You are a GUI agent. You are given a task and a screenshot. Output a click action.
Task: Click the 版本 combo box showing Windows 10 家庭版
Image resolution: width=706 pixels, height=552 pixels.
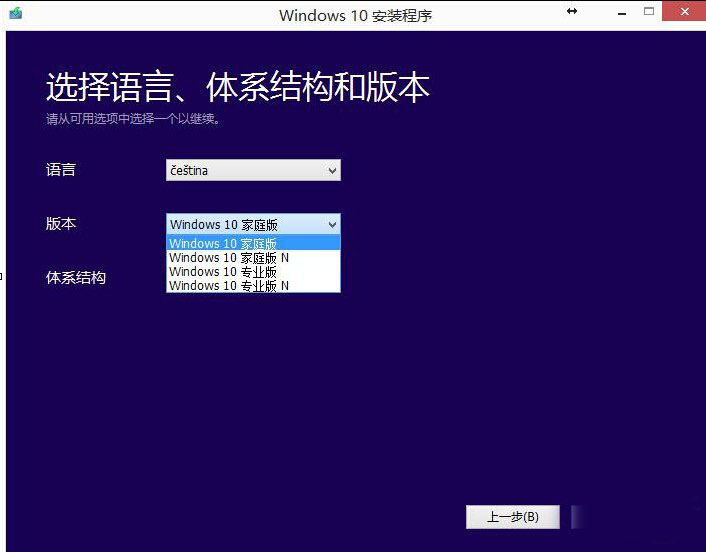click(253, 224)
